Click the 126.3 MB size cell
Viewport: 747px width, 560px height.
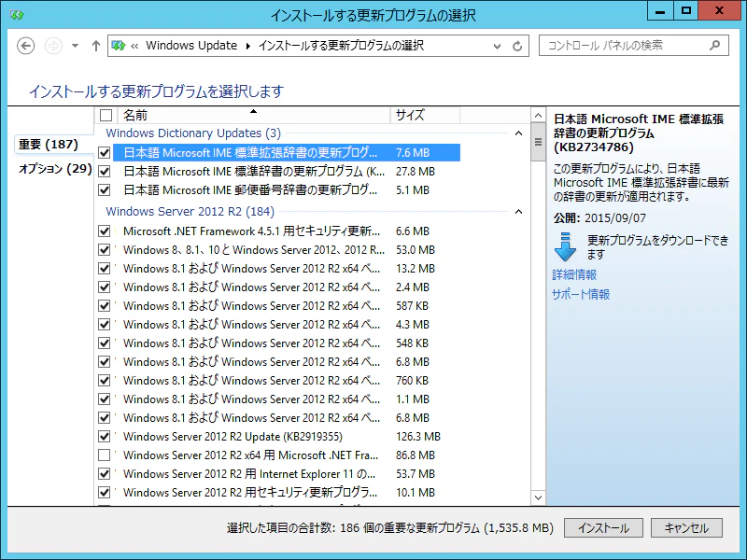pyautogui.click(x=417, y=437)
